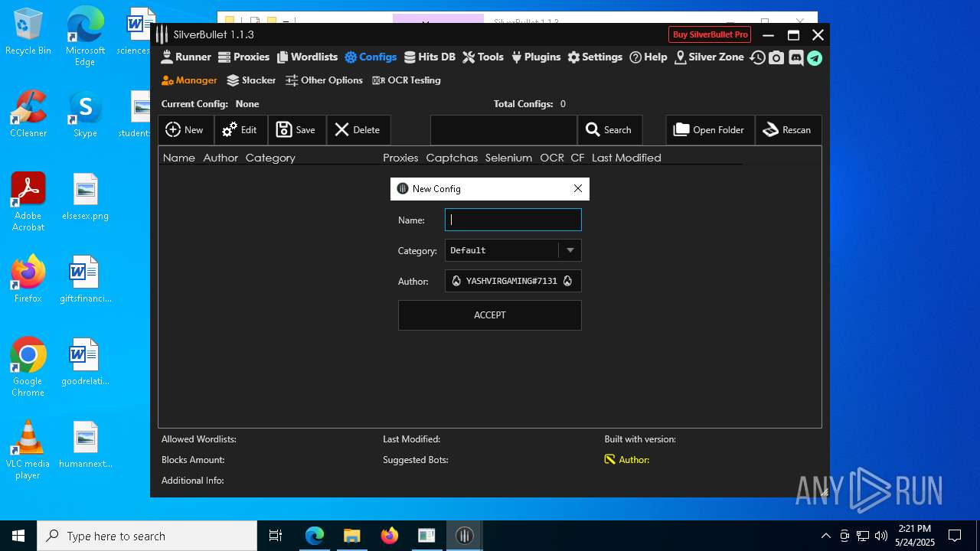The width and height of the screenshot is (980, 551).
Task: Create a New config
Action: 185,130
